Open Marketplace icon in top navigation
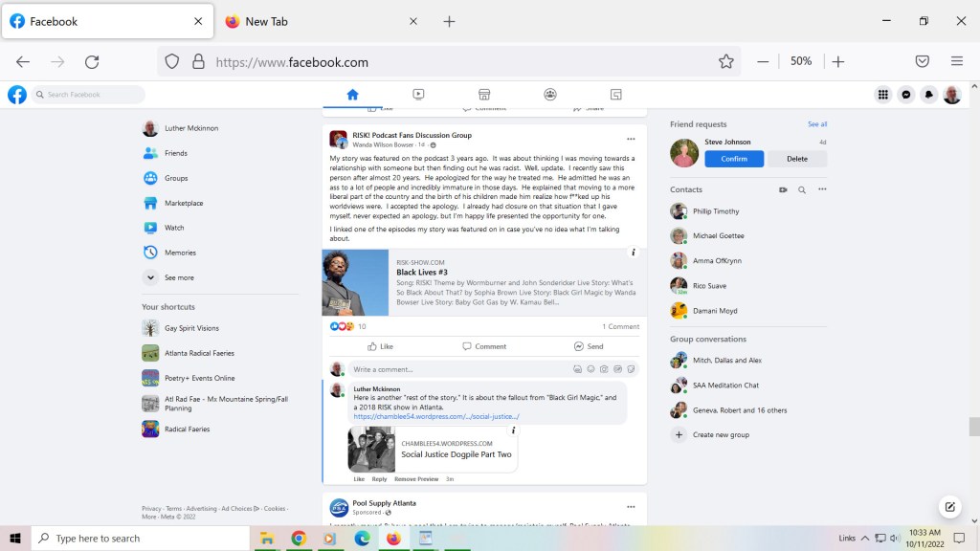 click(484, 95)
